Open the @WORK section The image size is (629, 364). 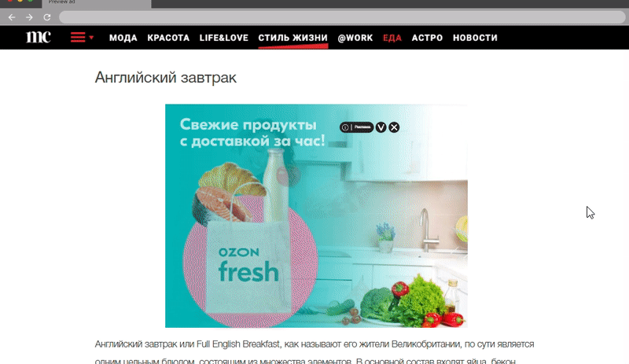coord(355,38)
